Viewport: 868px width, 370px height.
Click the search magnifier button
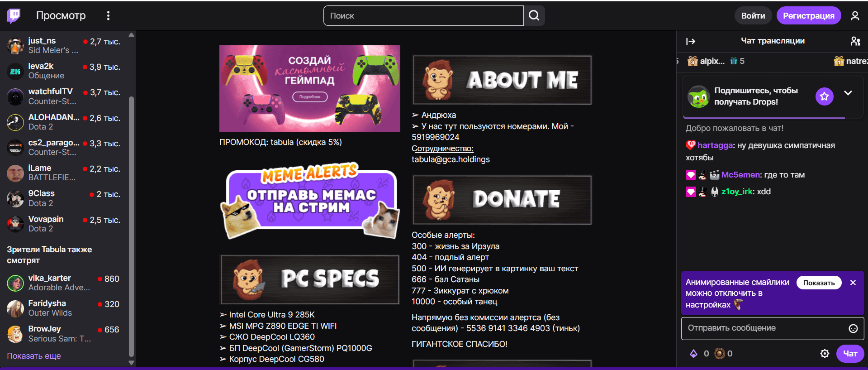pyautogui.click(x=534, y=16)
